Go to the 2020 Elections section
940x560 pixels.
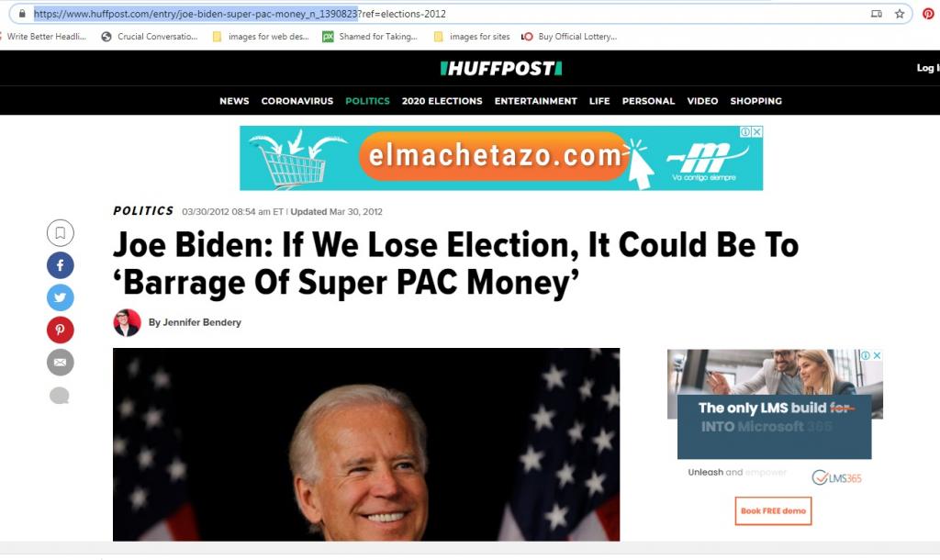[442, 101]
